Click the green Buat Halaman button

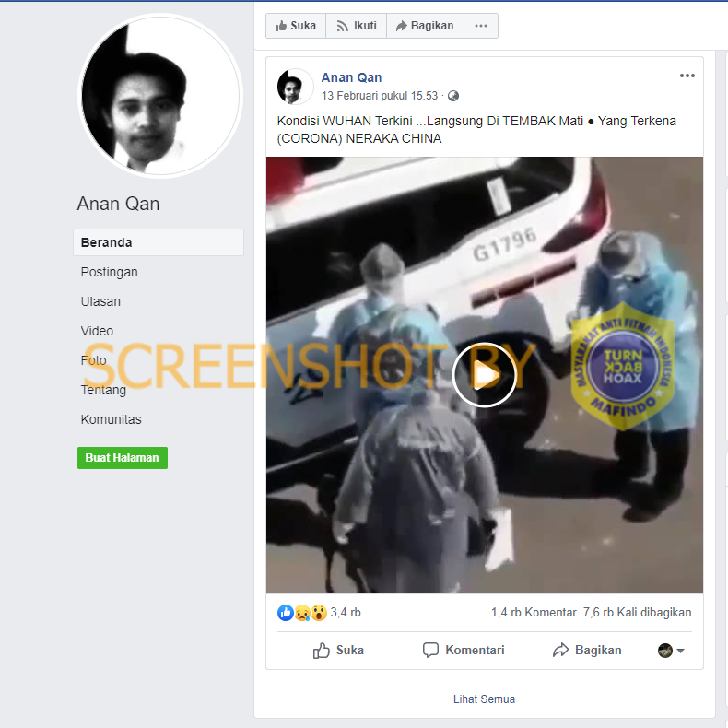(122, 458)
